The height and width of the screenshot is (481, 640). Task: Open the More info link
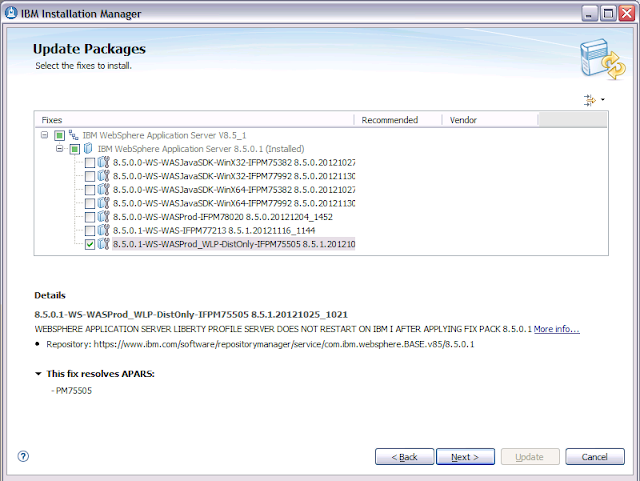coord(556,329)
